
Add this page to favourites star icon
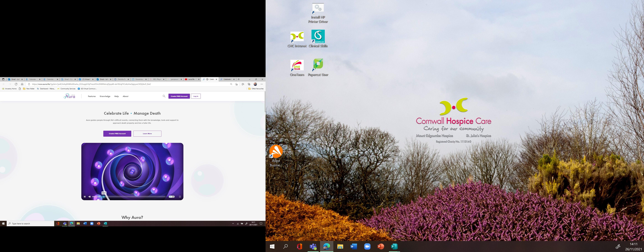[x=236, y=84]
